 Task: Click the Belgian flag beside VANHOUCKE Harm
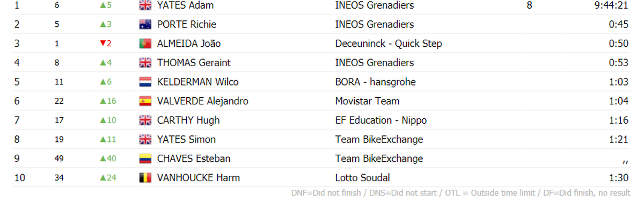click(x=145, y=178)
